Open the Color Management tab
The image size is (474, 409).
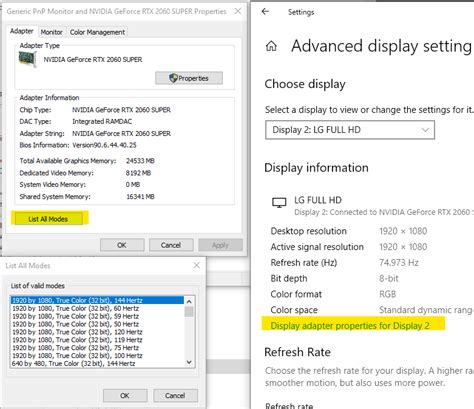[x=97, y=32]
